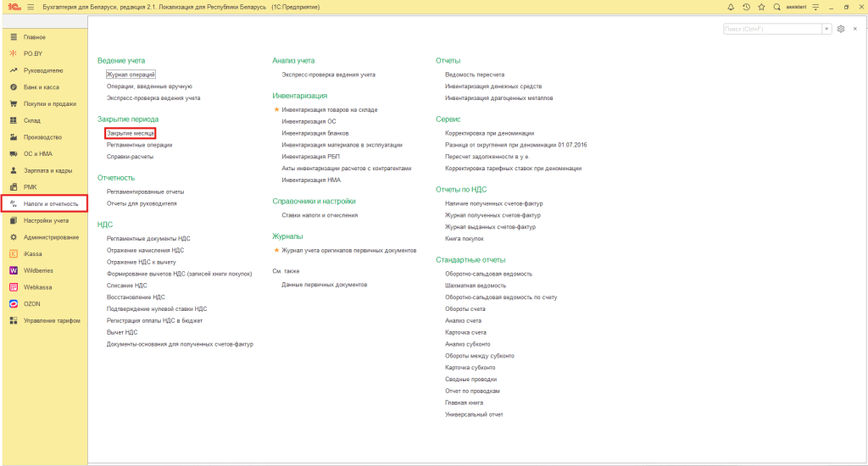Viewport: 868px width, 466px height.
Task: Open Отчеты для руководителя
Action: click(x=142, y=203)
